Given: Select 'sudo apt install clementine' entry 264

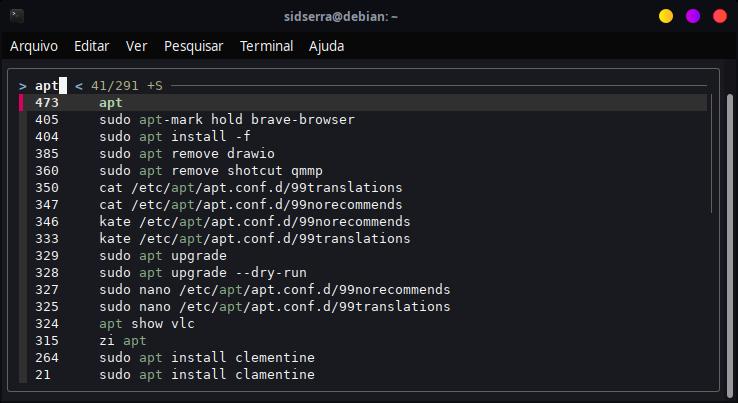Looking at the screenshot, I should coord(207,358).
